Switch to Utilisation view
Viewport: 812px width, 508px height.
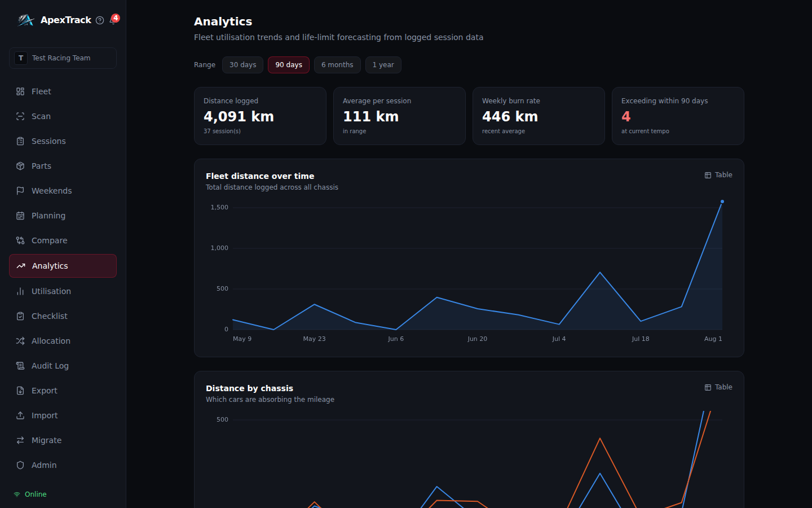[x=63, y=291]
